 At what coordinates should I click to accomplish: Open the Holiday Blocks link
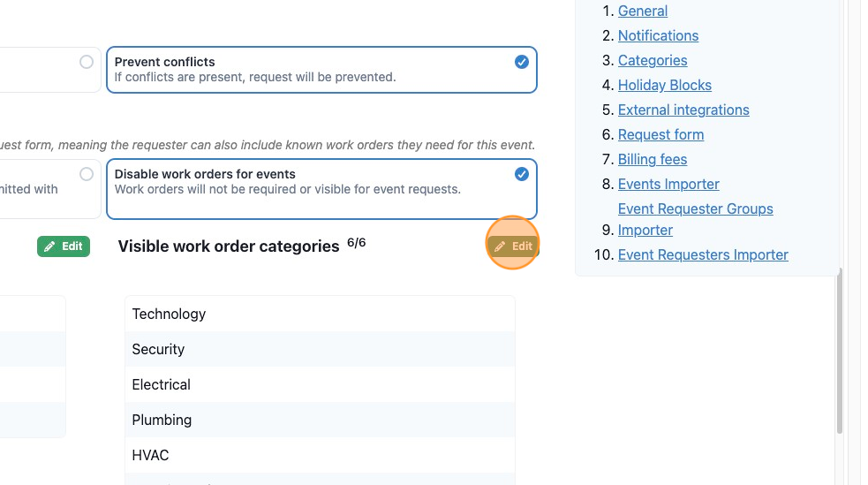coord(665,86)
